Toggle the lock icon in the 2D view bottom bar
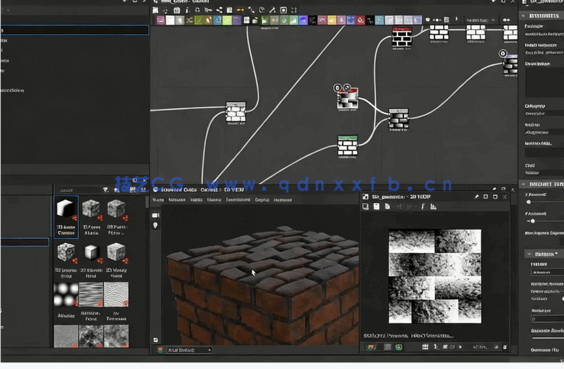The width and height of the screenshot is (564, 369). pos(505,347)
